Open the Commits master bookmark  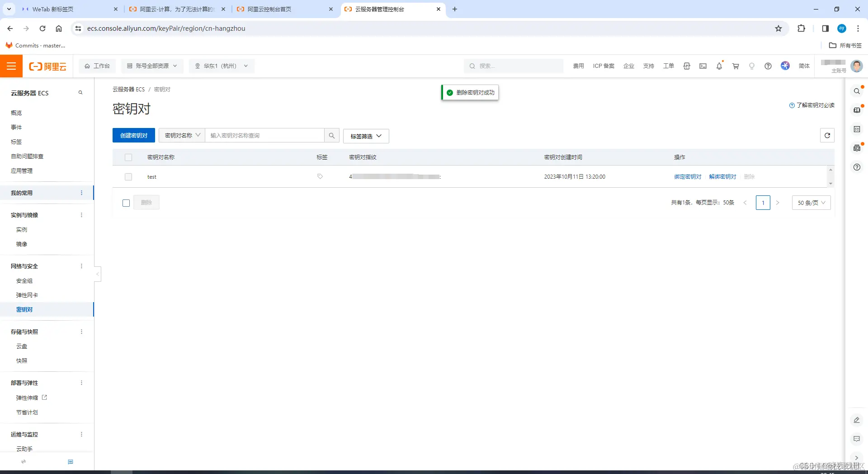[x=35, y=46]
